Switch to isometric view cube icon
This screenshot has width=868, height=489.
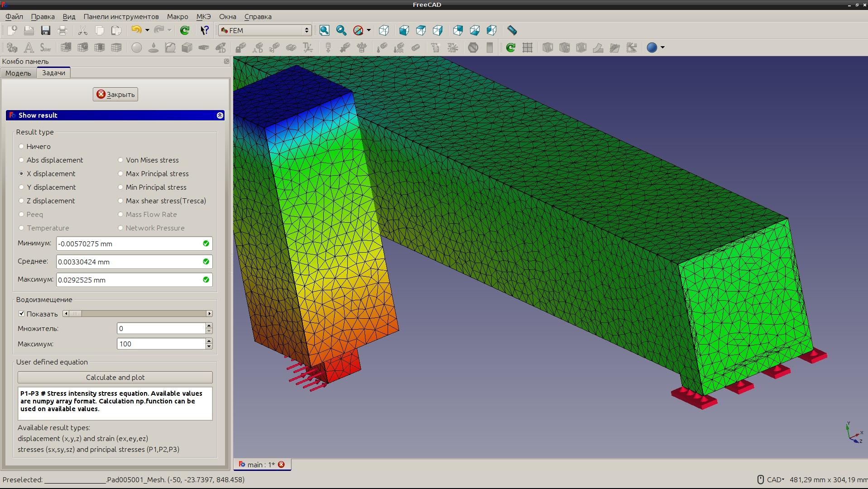pos(384,30)
